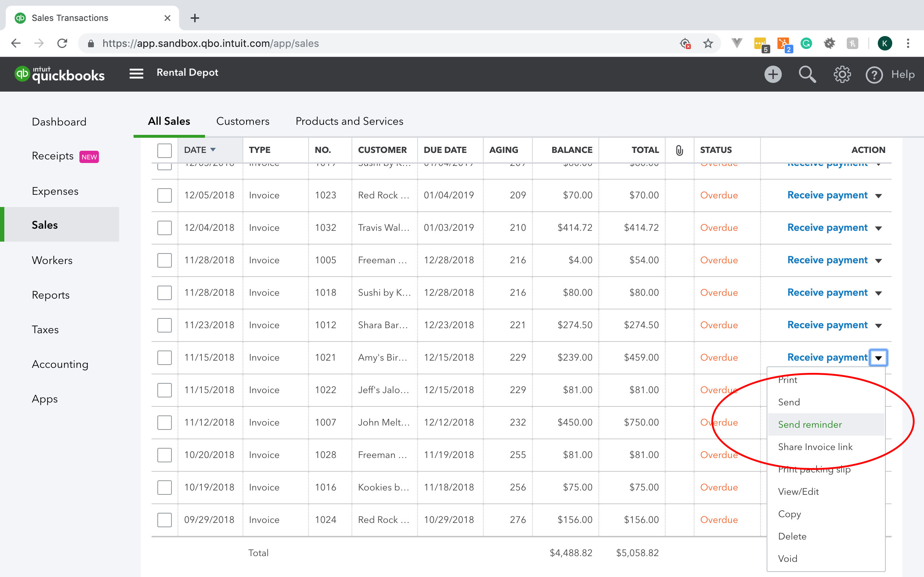
Task: Click Receive payment for invoice 1005
Action: 827,260
